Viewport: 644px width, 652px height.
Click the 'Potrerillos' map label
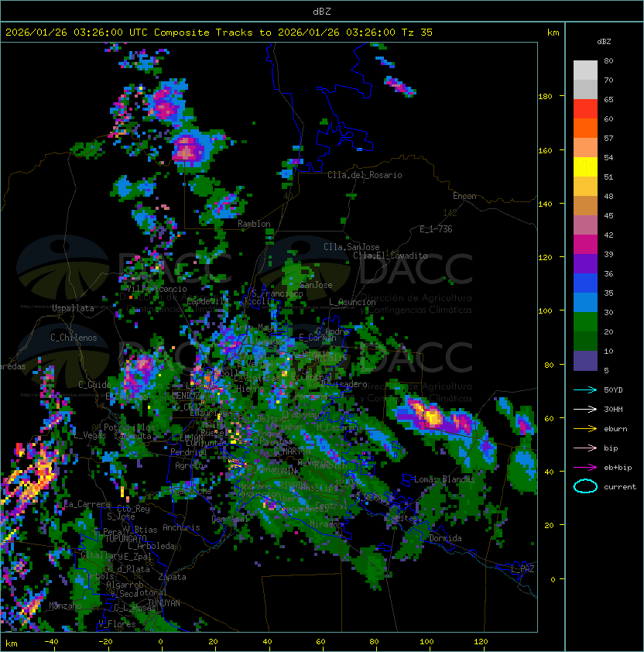pyautogui.click(x=129, y=427)
